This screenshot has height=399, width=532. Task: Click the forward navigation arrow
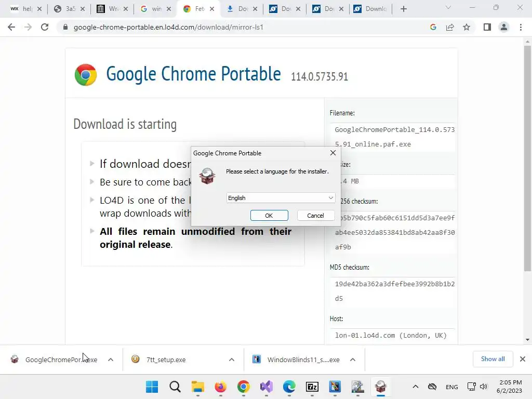[x=28, y=27]
